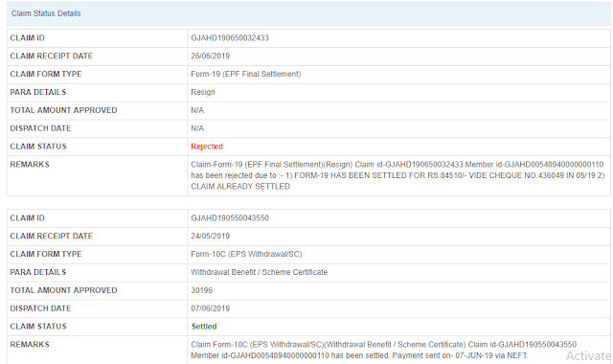Click the remarks about Form-10C settlement
The width and height of the screenshot is (613, 364).
coord(383,350)
